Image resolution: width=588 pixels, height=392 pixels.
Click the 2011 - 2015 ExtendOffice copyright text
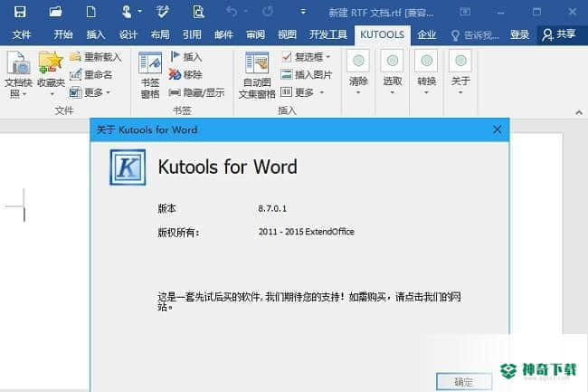[x=307, y=232]
